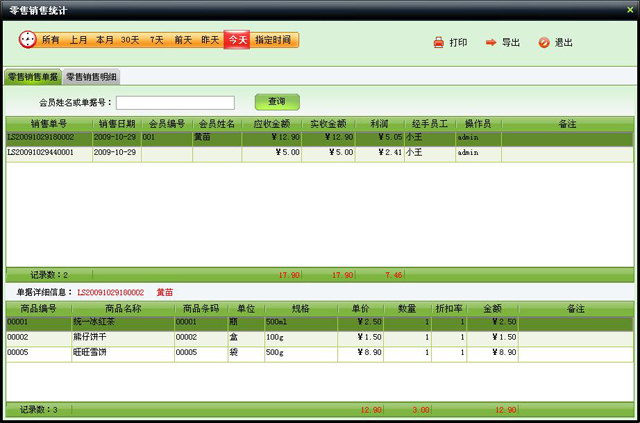Screen dimensions: 640x423
Task: Pick the 指定时间 custom time filter
Action: coord(273,40)
